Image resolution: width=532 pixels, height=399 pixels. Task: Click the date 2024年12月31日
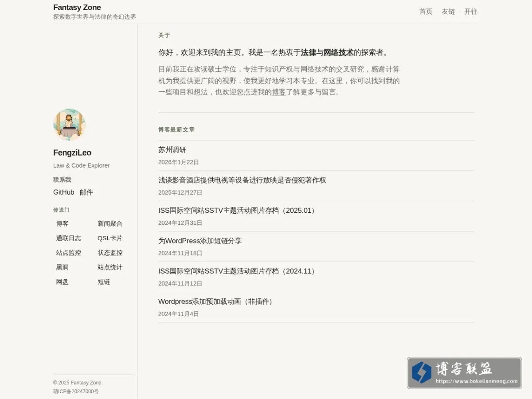(180, 223)
